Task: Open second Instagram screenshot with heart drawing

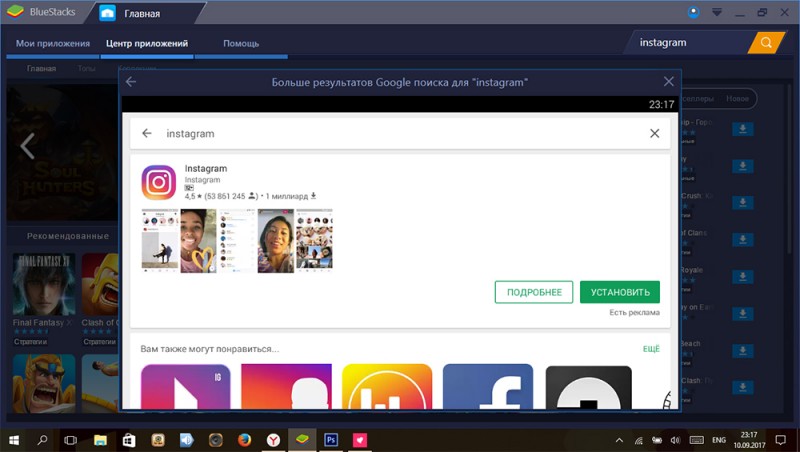Action: click(198, 240)
